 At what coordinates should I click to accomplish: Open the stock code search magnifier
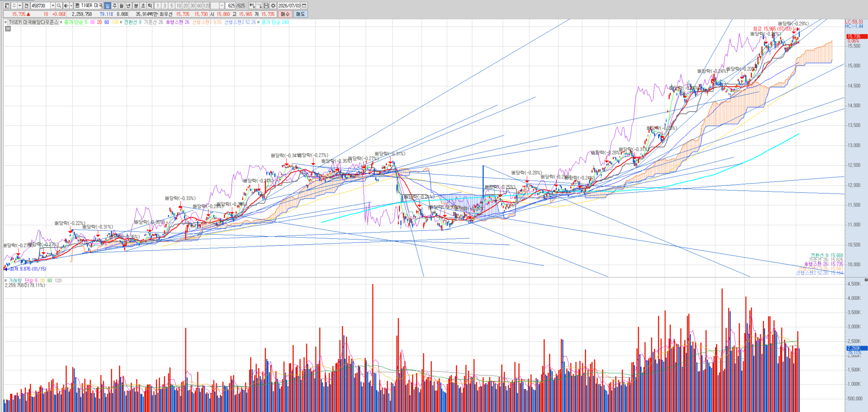(x=59, y=6)
